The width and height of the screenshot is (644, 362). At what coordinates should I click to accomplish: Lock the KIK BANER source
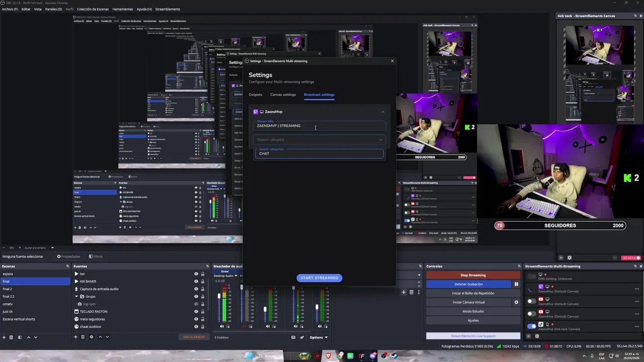(203, 282)
